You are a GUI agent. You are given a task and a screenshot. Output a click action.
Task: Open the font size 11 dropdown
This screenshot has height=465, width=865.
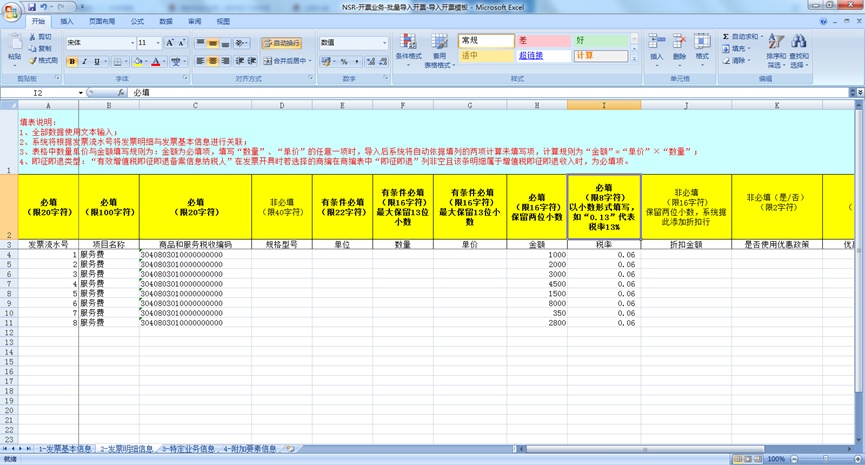pyautogui.click(x=158, y=42)
